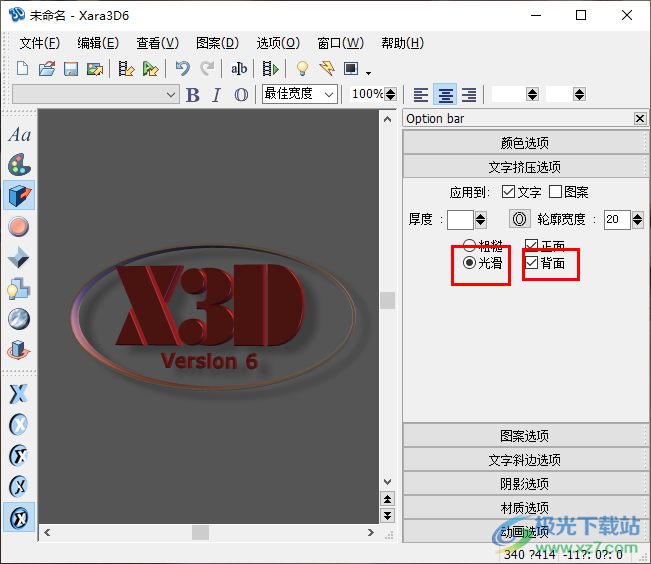Screen dimensions: 651x564
Task: Open dropdown arrow beside display icon
Action: [368, 73]
